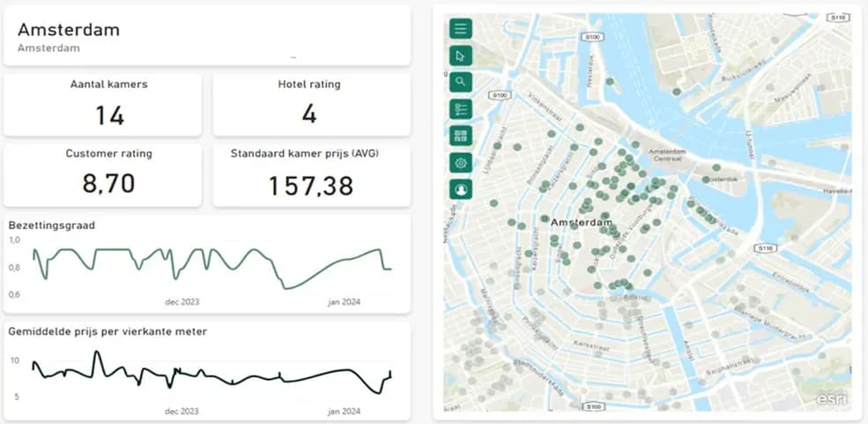This screenshot has width=868, height=424.
Task: Open the user profile icon on map
Action: [x=461, y=190]
